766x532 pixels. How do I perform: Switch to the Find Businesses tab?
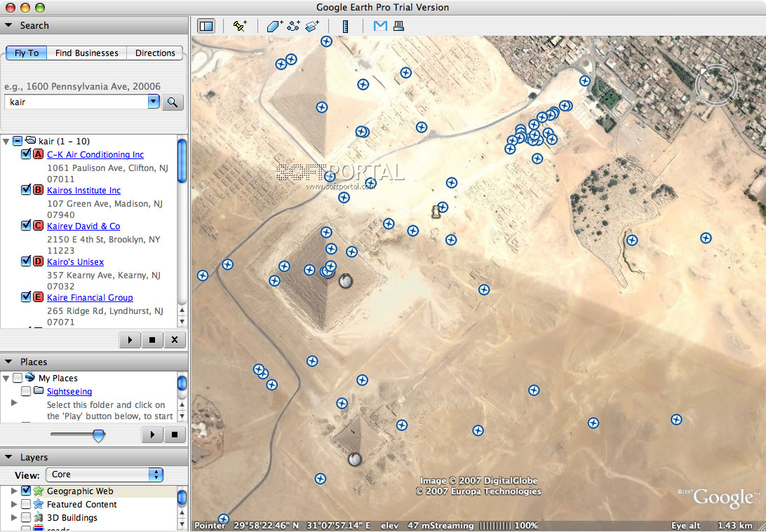(x=86, y=53)
